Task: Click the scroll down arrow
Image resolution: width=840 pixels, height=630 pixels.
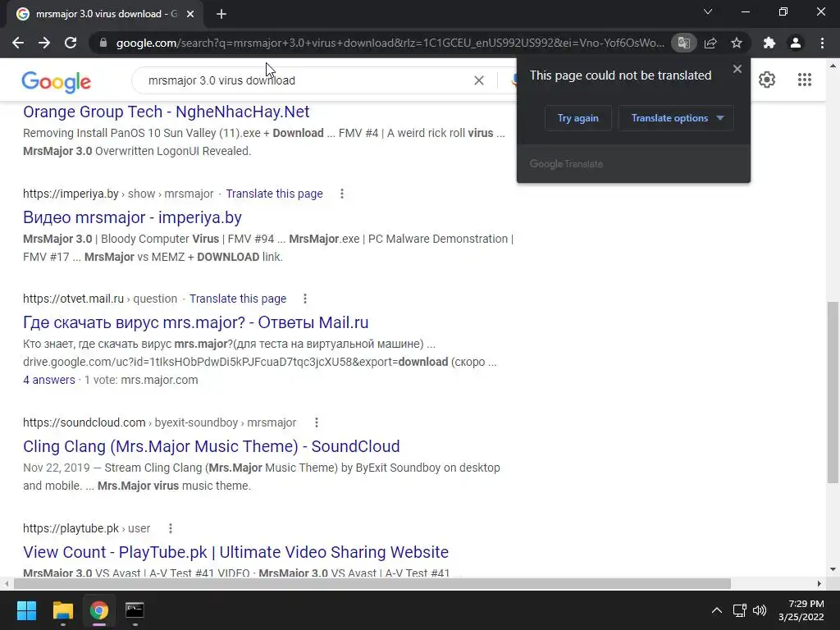Action: 833,569
